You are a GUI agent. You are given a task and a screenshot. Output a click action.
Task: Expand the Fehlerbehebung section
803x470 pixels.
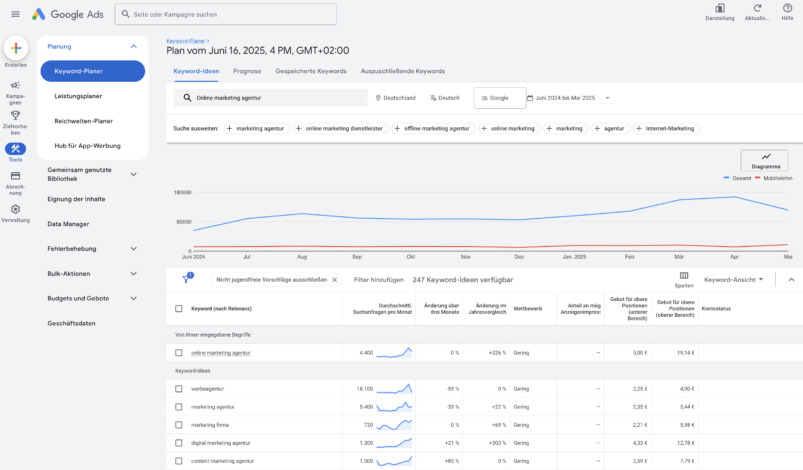coord(134,248)
